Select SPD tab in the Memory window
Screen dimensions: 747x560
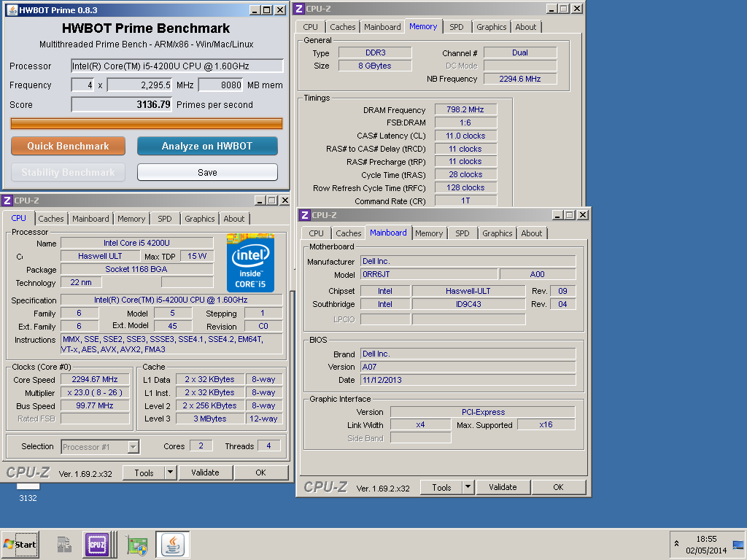tap(457, 27)
